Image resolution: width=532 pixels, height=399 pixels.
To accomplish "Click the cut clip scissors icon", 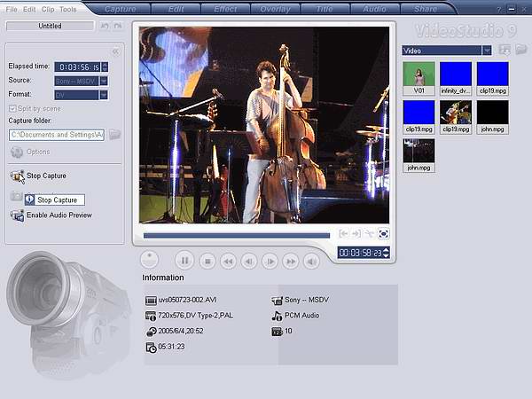I will click(x=370, y=234).
